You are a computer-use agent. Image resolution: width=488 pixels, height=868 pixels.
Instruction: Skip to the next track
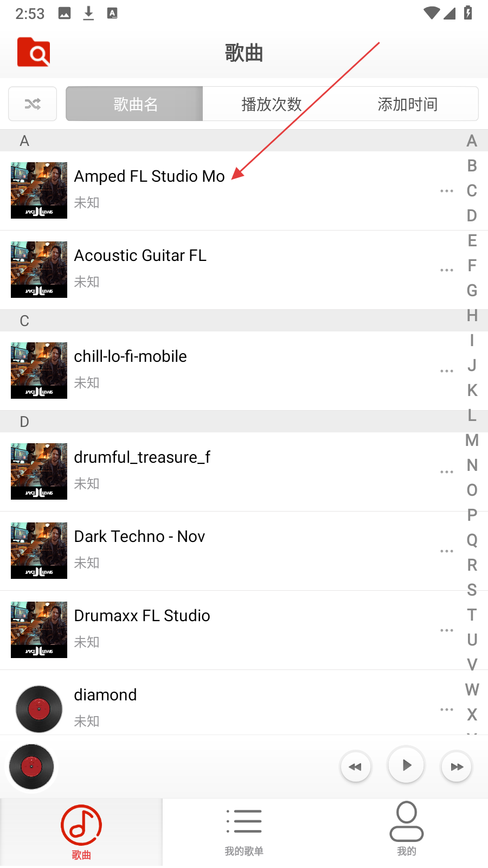tap(457, 767)
